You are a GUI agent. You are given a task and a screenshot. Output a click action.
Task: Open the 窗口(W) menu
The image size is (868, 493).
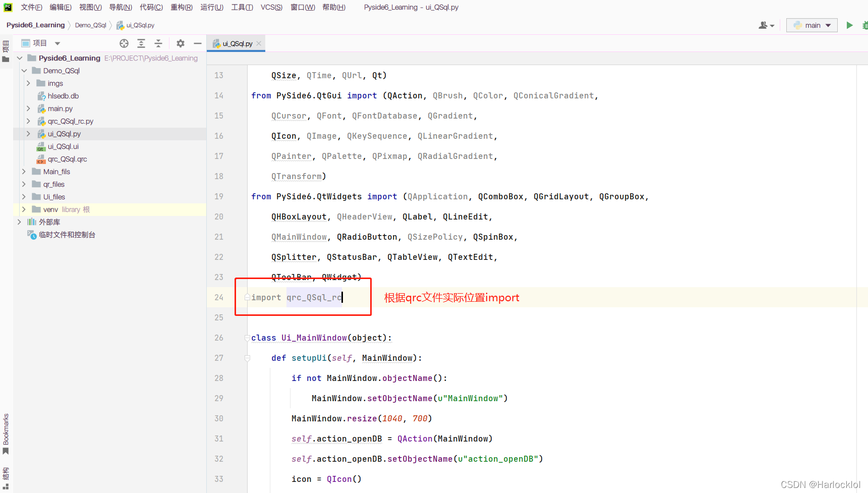(303, 7)
